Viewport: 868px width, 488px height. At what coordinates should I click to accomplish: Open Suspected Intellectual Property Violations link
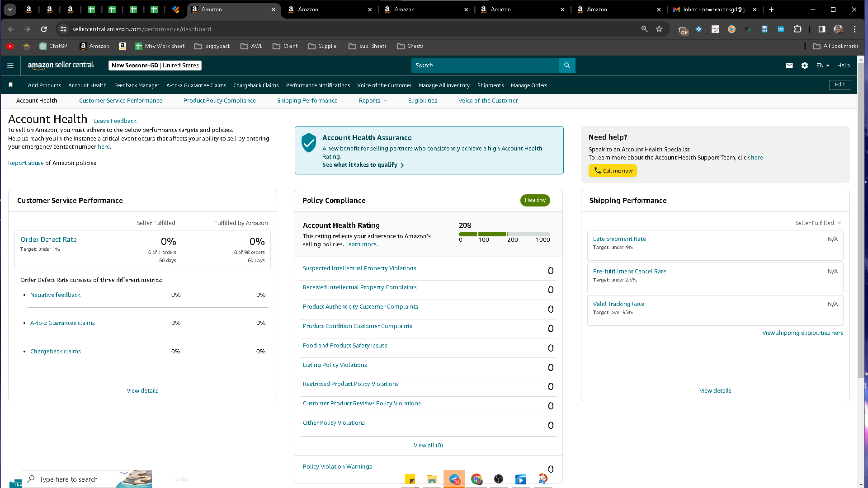(359, 268)
